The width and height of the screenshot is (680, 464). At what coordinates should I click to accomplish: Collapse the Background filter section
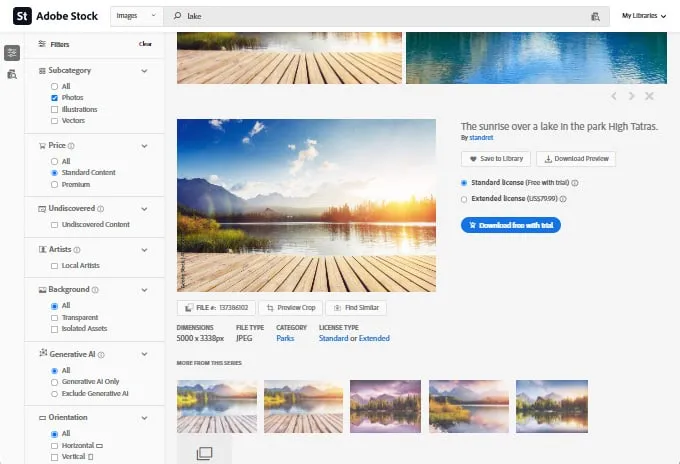click(145, 290)
